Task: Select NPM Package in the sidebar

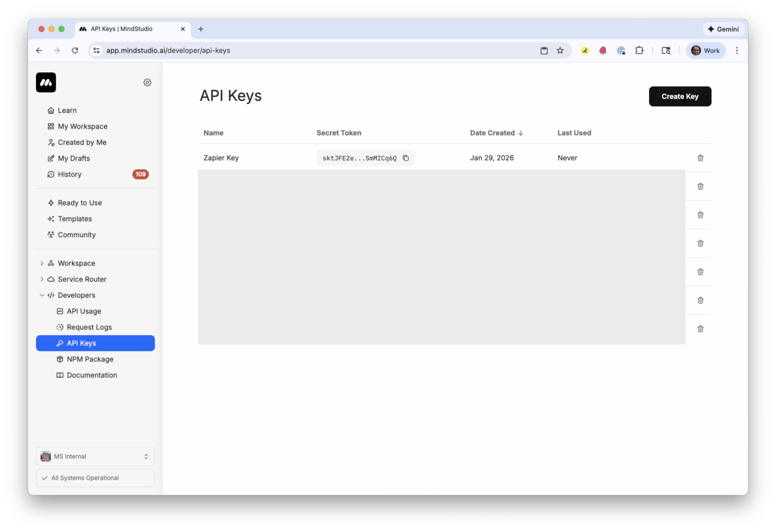Action: coord(89,359)
